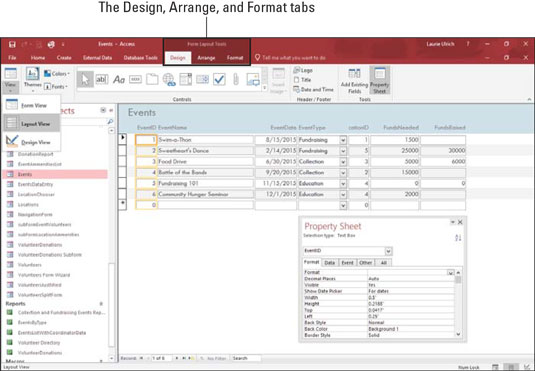Open the Property Sheet object selector dropdown
535x371 pixels.
coord(388,251)
